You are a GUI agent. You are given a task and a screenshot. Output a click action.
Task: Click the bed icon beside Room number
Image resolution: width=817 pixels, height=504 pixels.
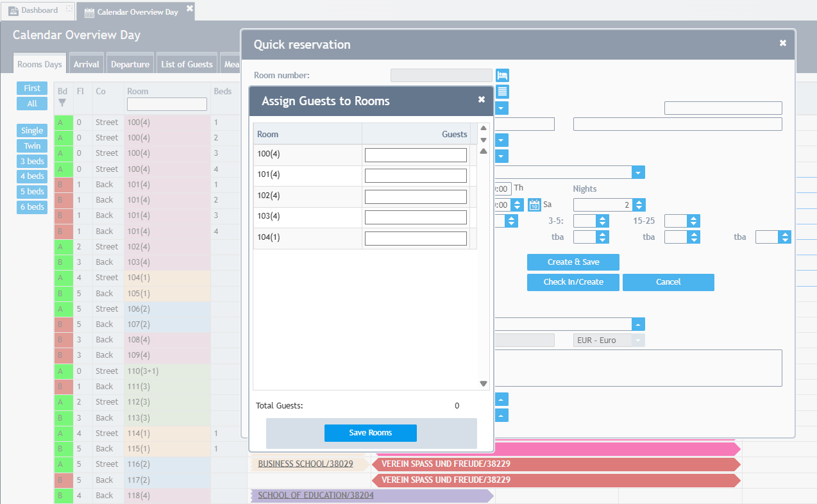pyautogui.click(x=502, y=76)
